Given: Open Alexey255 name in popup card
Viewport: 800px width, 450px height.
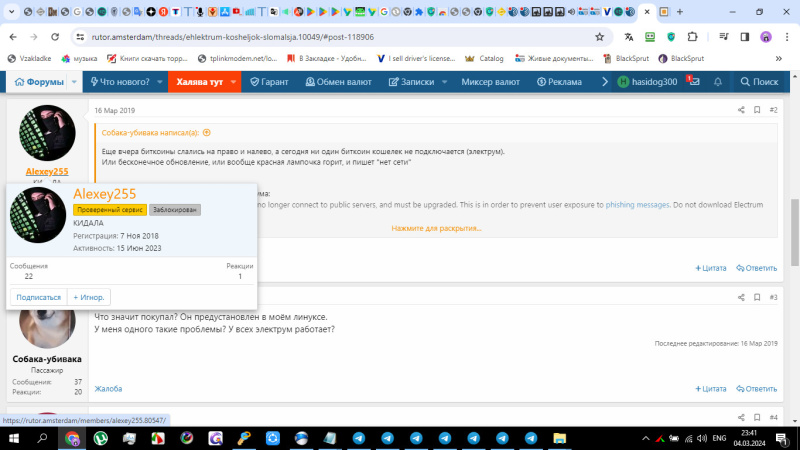Looking at the screenshot, I should point(105,194).
